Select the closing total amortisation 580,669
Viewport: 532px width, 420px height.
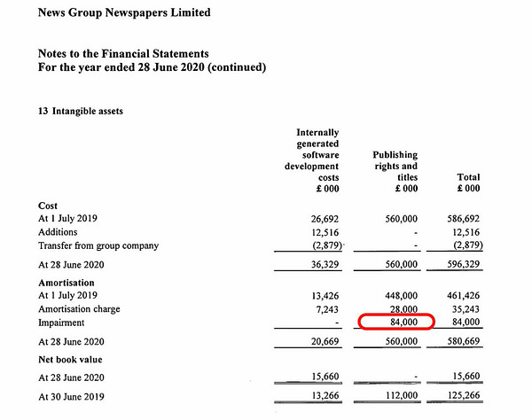[x=463, y=341]
